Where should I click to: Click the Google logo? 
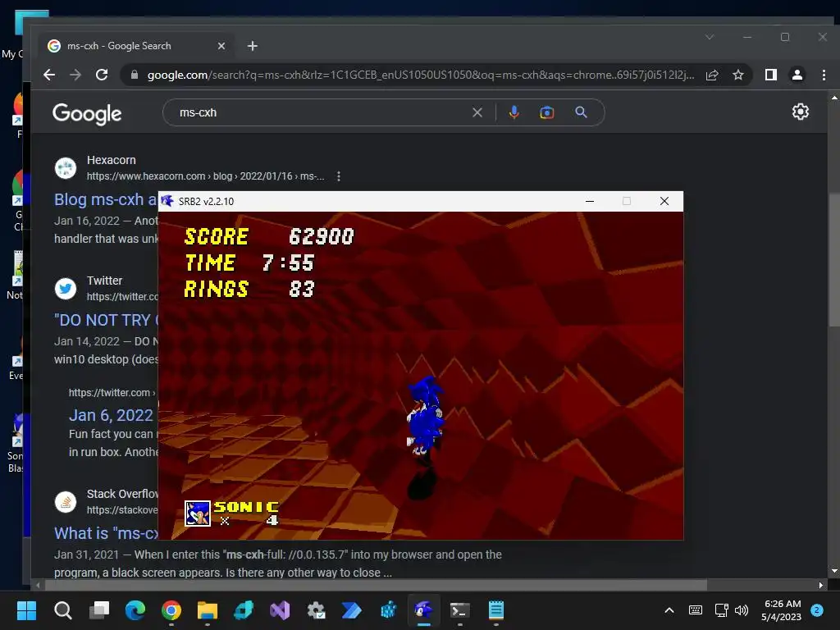[87, 113]
